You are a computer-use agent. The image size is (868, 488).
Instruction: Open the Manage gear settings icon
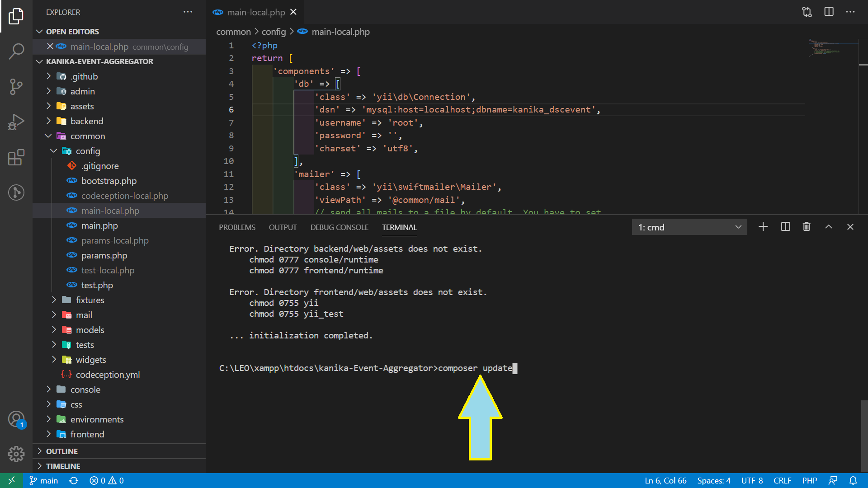[16, 454]
